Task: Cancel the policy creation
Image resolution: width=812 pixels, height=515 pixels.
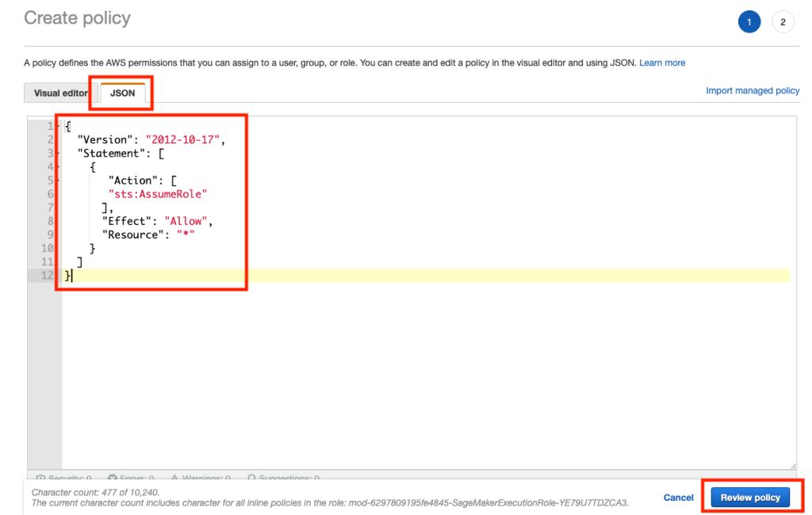Action: coord(679,498)
